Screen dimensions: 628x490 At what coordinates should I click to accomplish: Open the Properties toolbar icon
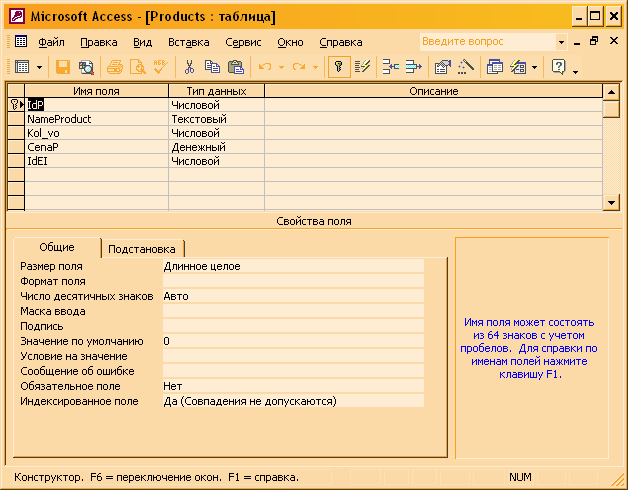pyautogui.click(x=443, y=67)
